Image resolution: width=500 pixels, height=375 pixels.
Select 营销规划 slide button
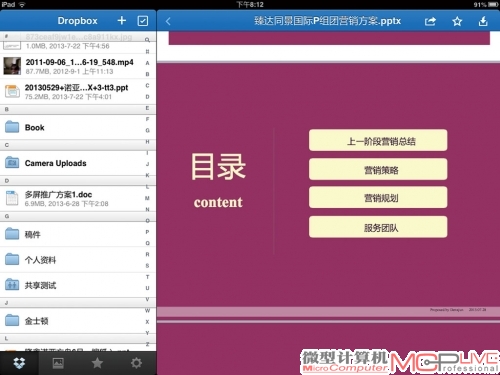click(378, 198)
